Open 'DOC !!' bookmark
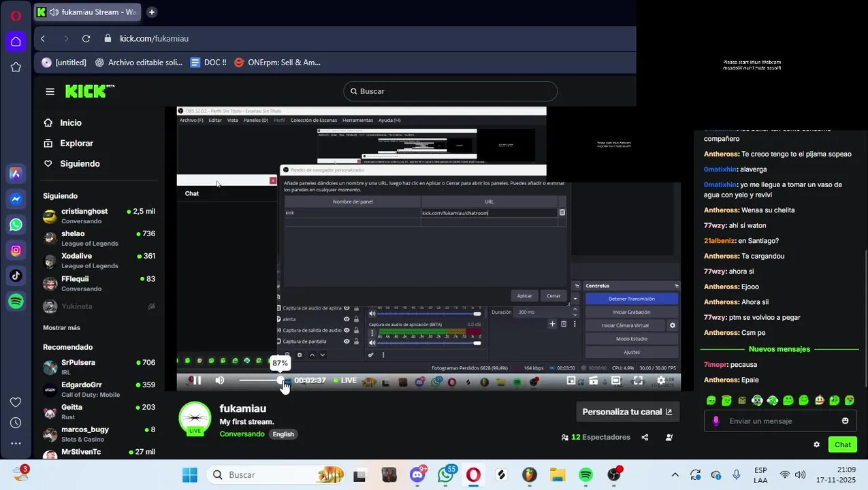This screenshot has height=490, width=868. click(x=208, y=63)
